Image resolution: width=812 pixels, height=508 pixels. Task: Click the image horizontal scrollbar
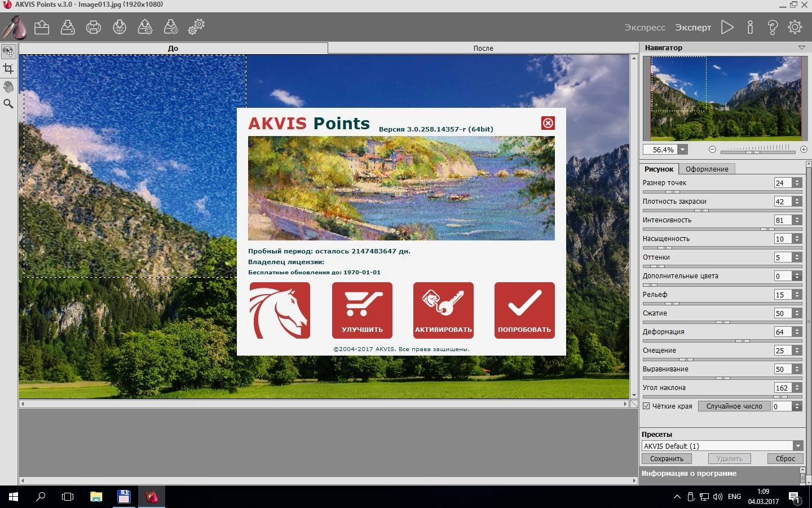point(324,404)
